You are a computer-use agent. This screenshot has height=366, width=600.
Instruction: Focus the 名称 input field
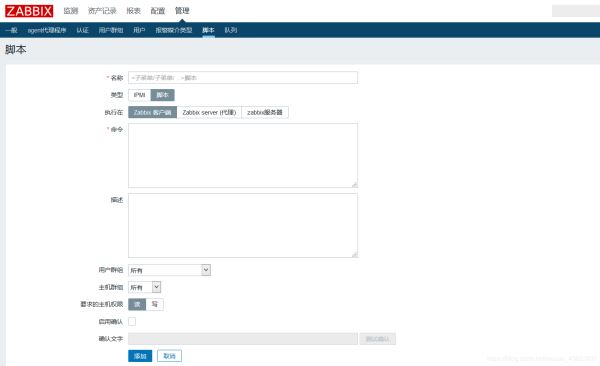tap(243, 78)
